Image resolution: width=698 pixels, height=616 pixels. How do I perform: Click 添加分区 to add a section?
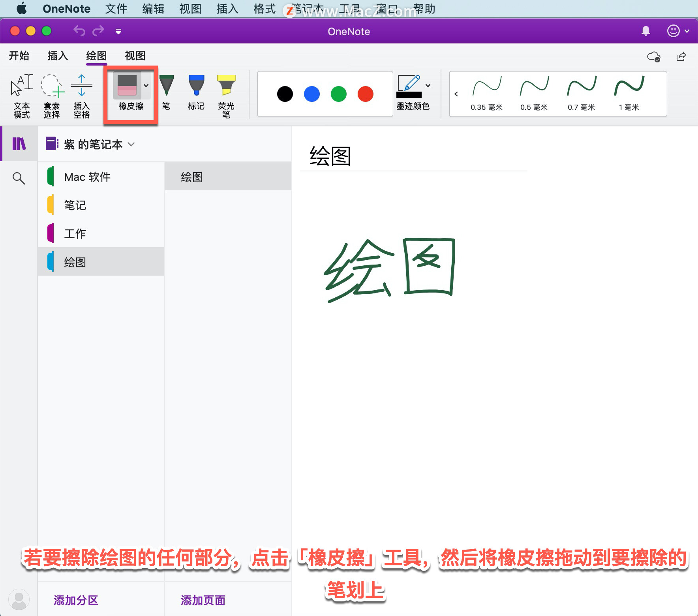(x=76, y=600)
